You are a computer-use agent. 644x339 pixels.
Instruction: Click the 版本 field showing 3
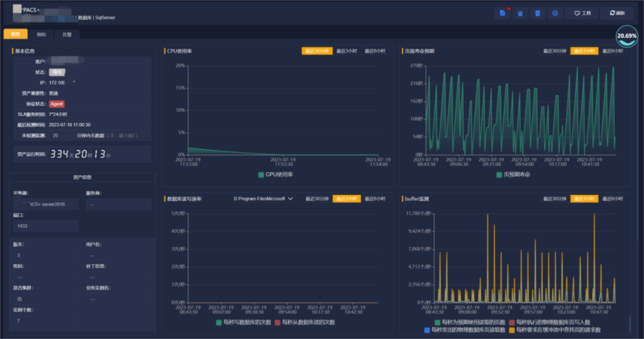(x=45, y=255)
